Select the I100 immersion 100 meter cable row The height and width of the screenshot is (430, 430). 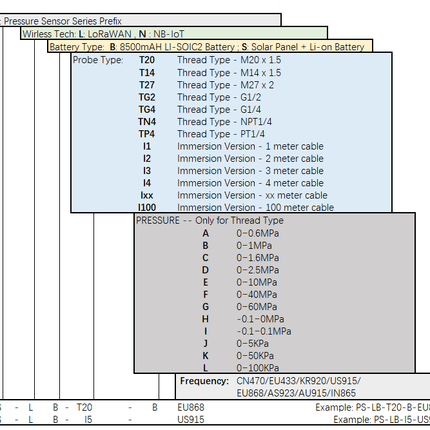point(236,207)
